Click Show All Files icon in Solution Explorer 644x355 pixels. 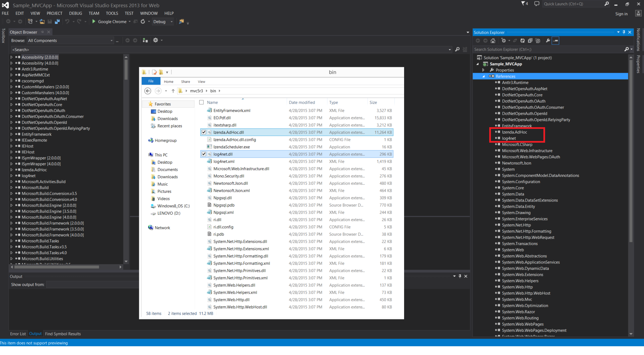pyautogui.click(x=538, y=41)
